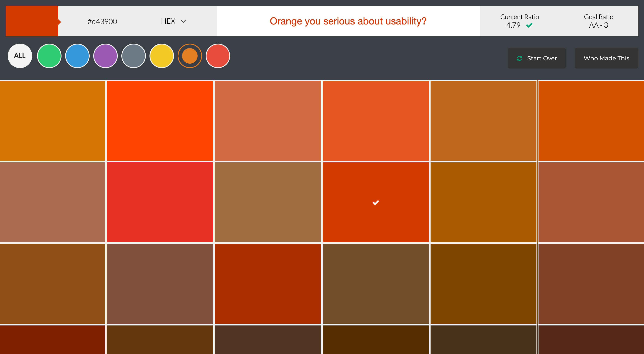Image resolution: width=644 pixels, height=354 pixels.
Task: Click the chevron next to HEX
Action: point(183,21)
